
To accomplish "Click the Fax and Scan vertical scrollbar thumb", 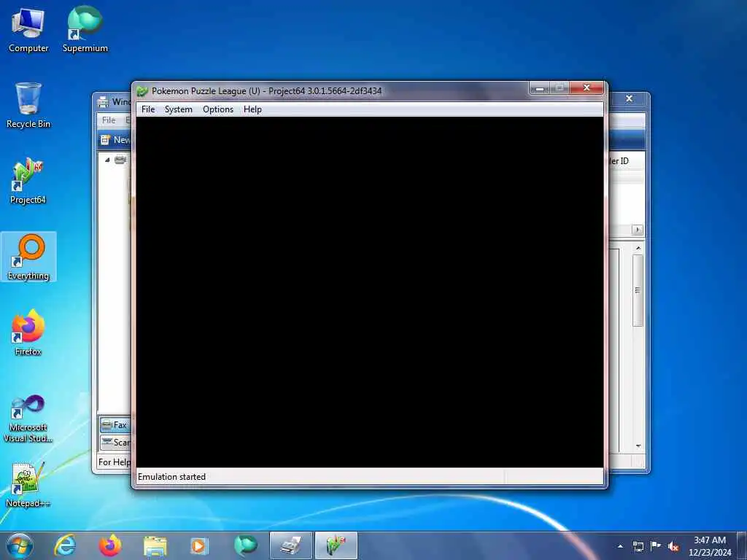I will pos(638,290).
